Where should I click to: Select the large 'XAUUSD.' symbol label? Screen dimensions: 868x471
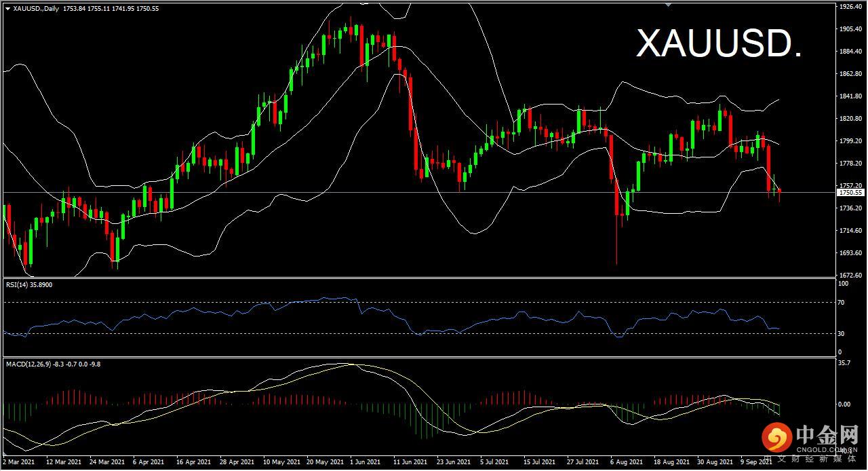pyautogui.click(x=719, y=44)
